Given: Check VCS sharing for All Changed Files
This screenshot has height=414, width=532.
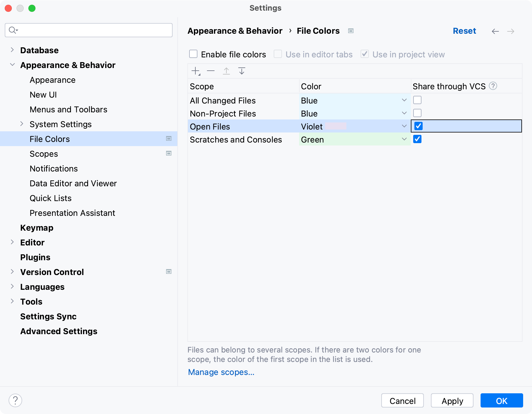Looking at the screenshot, I should tap(417, 100).
